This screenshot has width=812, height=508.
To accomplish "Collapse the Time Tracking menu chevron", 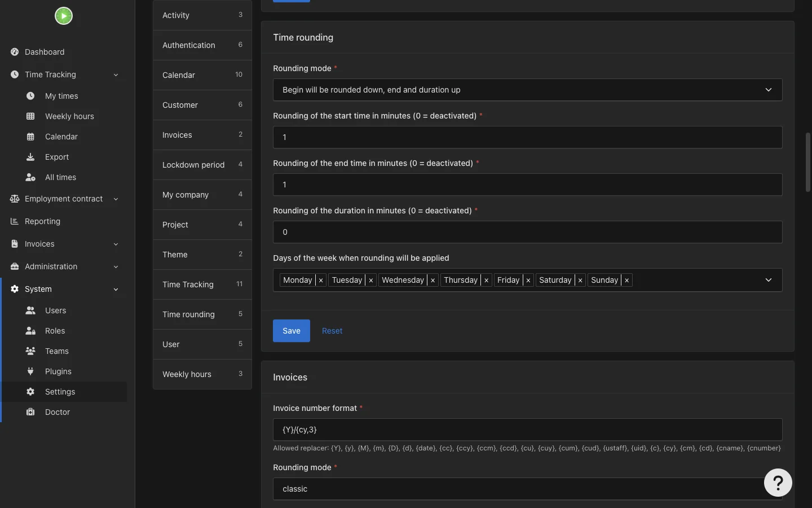I will [116, 75].
